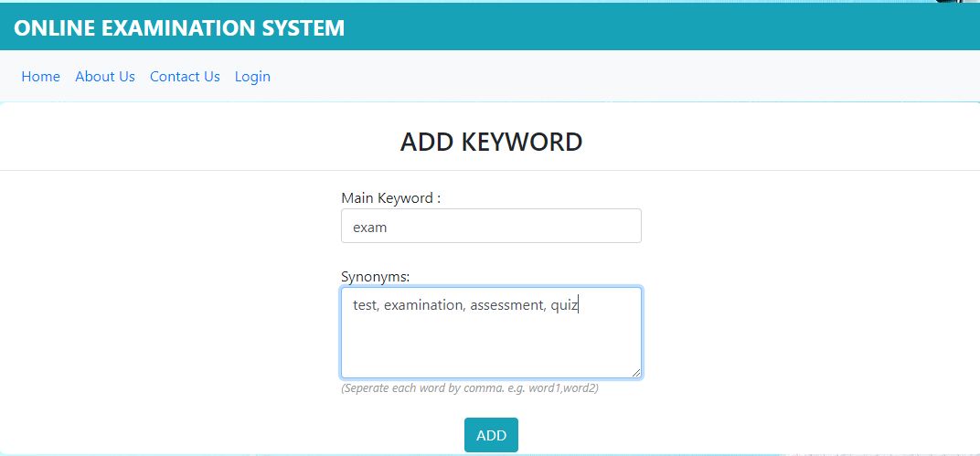Click the comma separator hint text
This screenshot has width=980, height=456.
470,387
